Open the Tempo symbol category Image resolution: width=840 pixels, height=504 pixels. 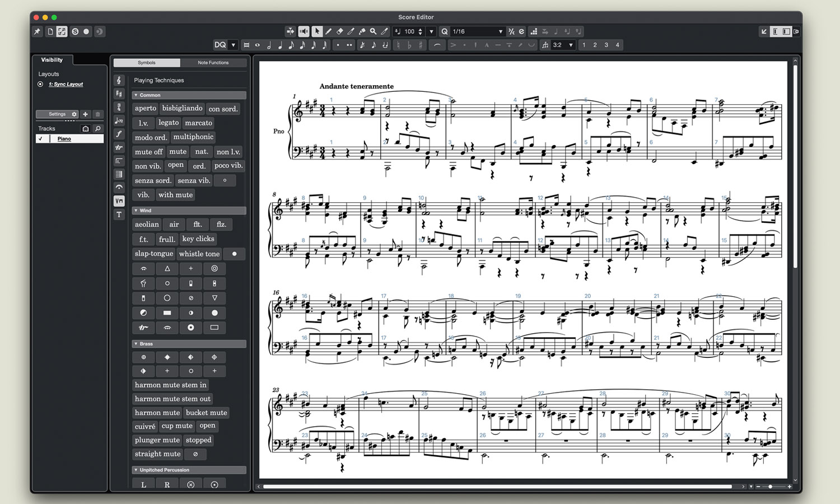pyautogui.click(x=119, y=120)
